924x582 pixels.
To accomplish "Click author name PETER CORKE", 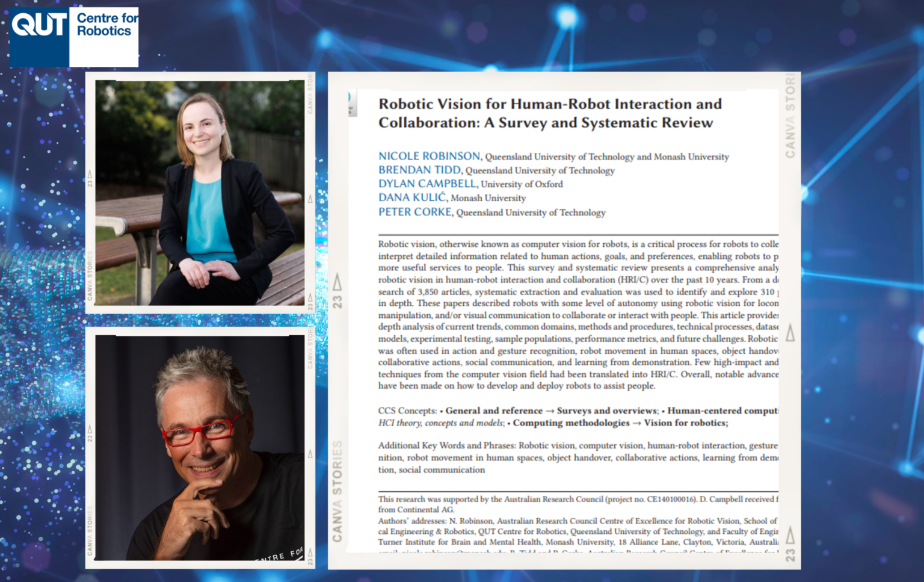I will [x=415, y=212].
